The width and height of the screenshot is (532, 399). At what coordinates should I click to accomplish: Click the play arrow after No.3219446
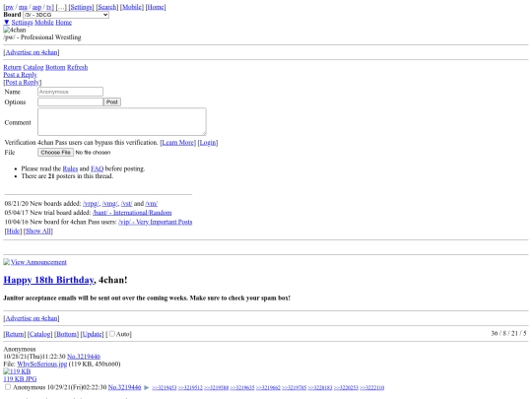point(146,387)
